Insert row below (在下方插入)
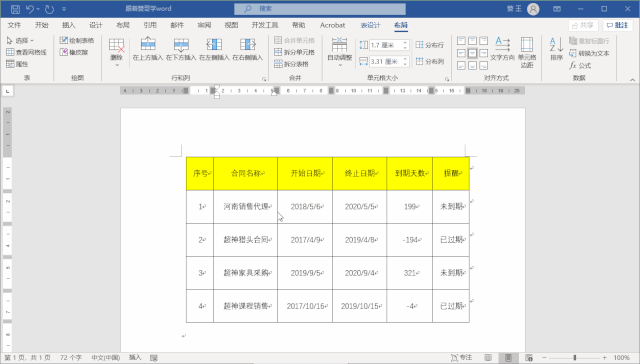This screenshot has height=364, width=640. click(x=181, y=49)
